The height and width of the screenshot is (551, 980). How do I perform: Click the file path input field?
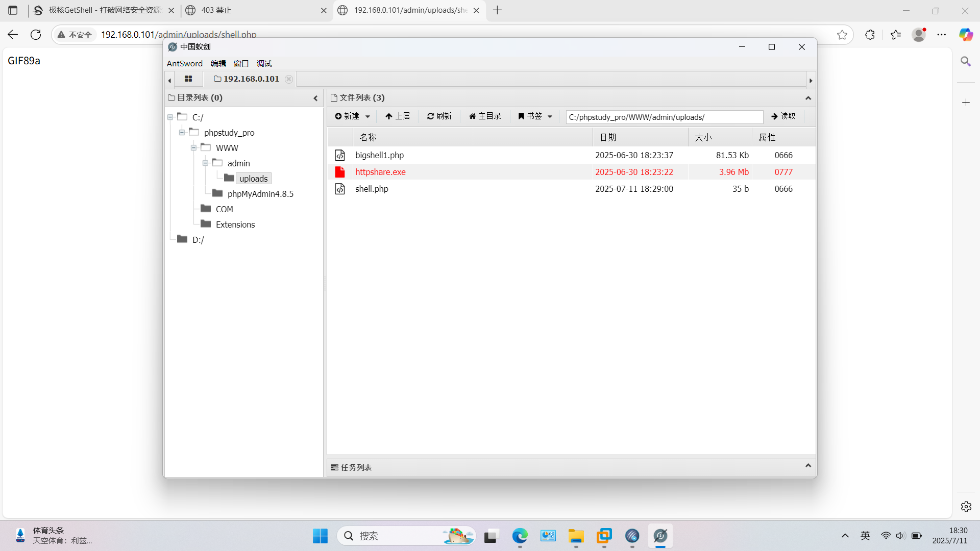pos(664,117)
